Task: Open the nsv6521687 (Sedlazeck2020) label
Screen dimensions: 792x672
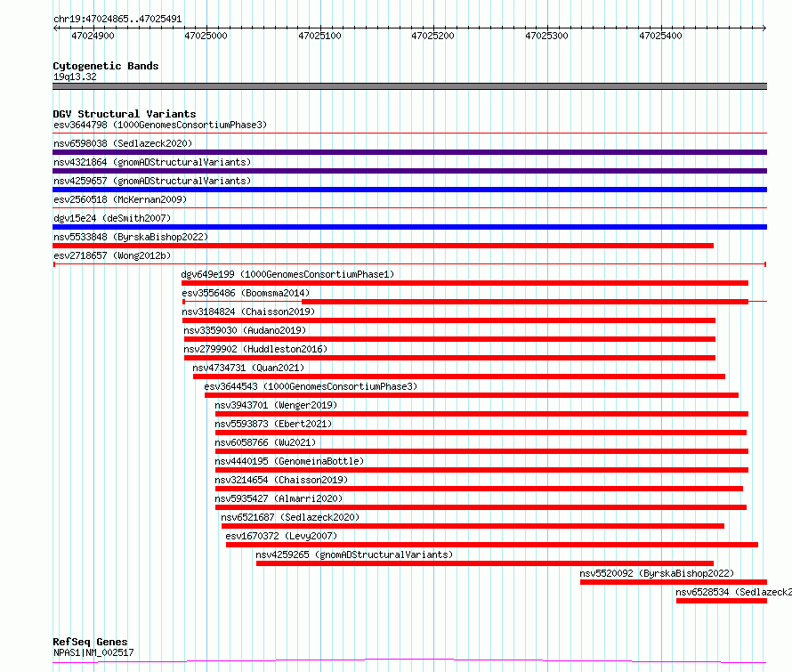Action: pyautogui.click(x=290, y=517)
